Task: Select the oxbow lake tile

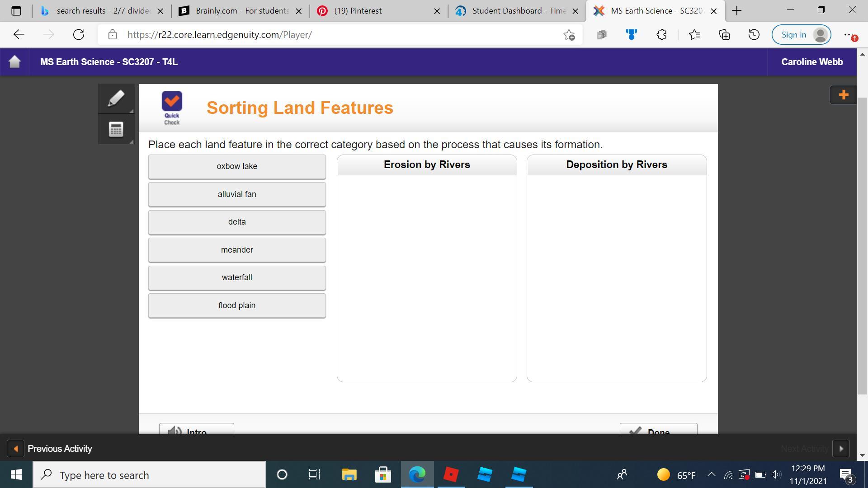Action: click(x=237, y=167)
